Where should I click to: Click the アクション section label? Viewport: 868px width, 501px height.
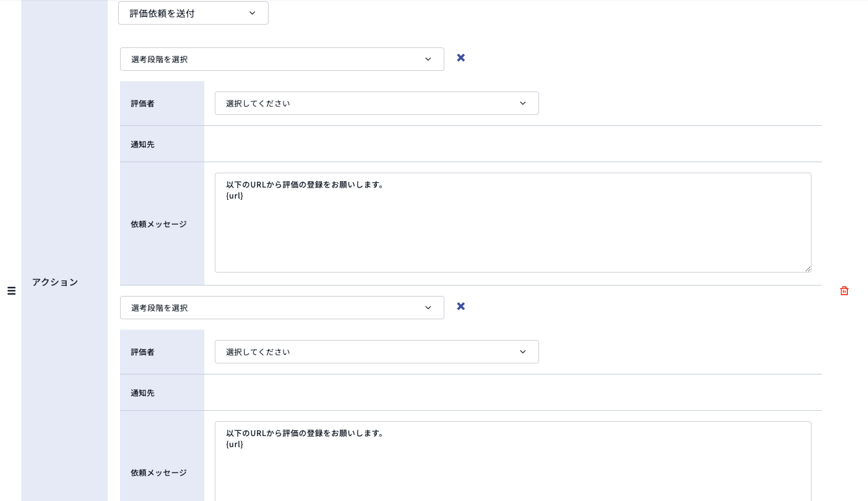click(54, 282)
